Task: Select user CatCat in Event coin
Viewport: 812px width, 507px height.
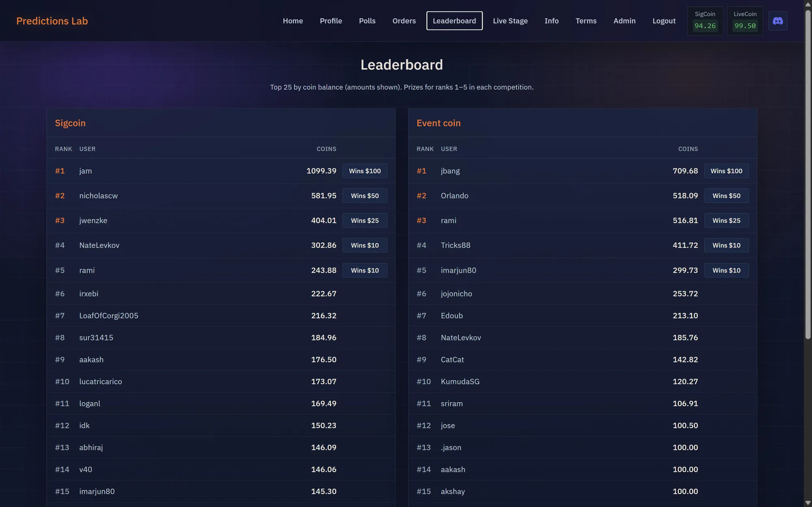Action: click(x=452, y=360)
